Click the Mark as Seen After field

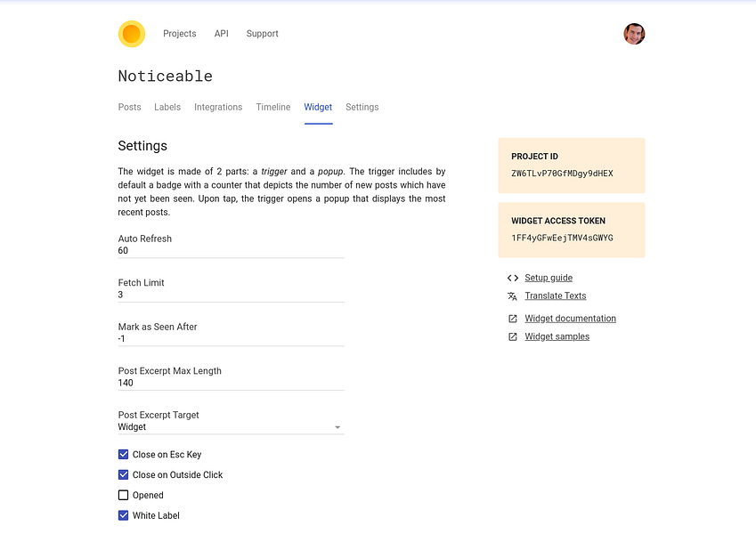coord(231,339)
